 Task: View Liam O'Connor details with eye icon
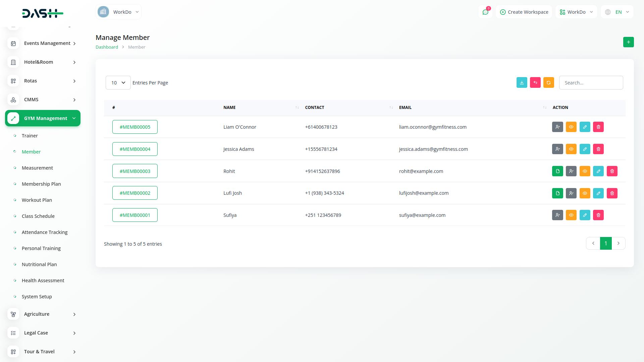point(571,127)
